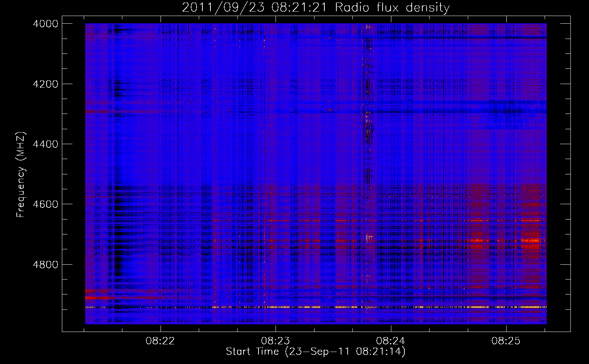This screenshot has width=589, height=364.
Task: Click the 'Start Time (23-Sep-11 08:21:14)' label
Action: pyautogui.click(x=316, y=352)
